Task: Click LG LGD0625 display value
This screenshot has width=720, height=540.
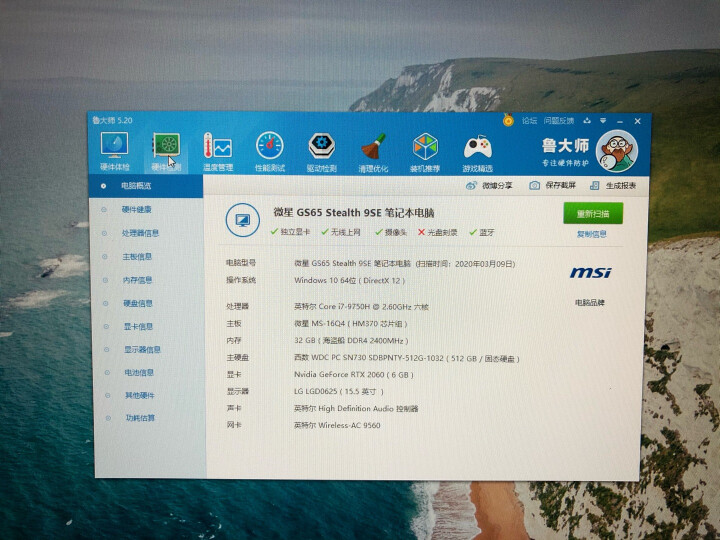Action: (339, 392)
